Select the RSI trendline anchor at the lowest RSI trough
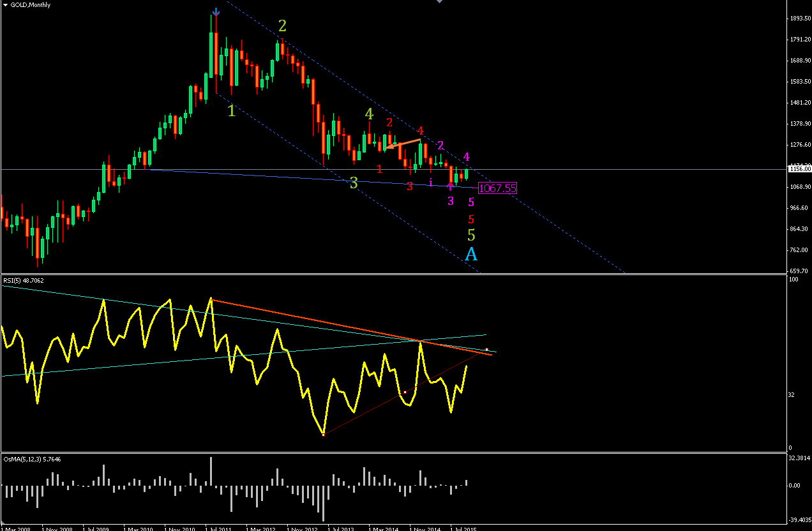 point(324,435)
